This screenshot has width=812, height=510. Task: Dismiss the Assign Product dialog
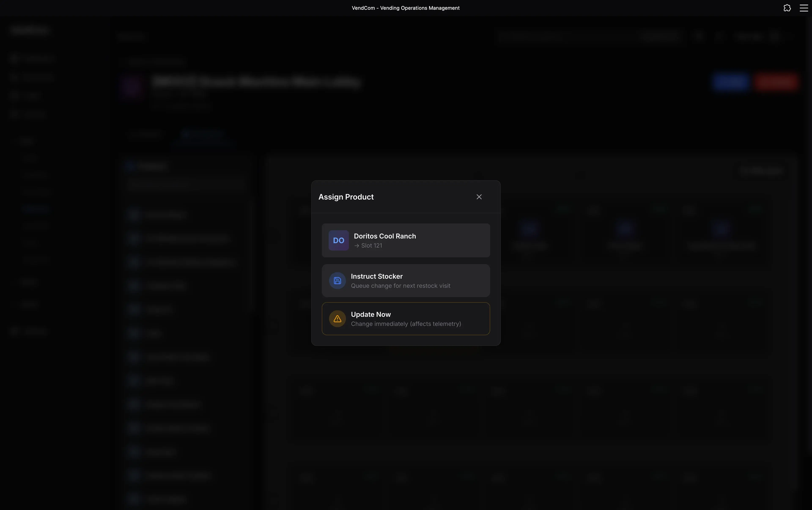point(479,197)
